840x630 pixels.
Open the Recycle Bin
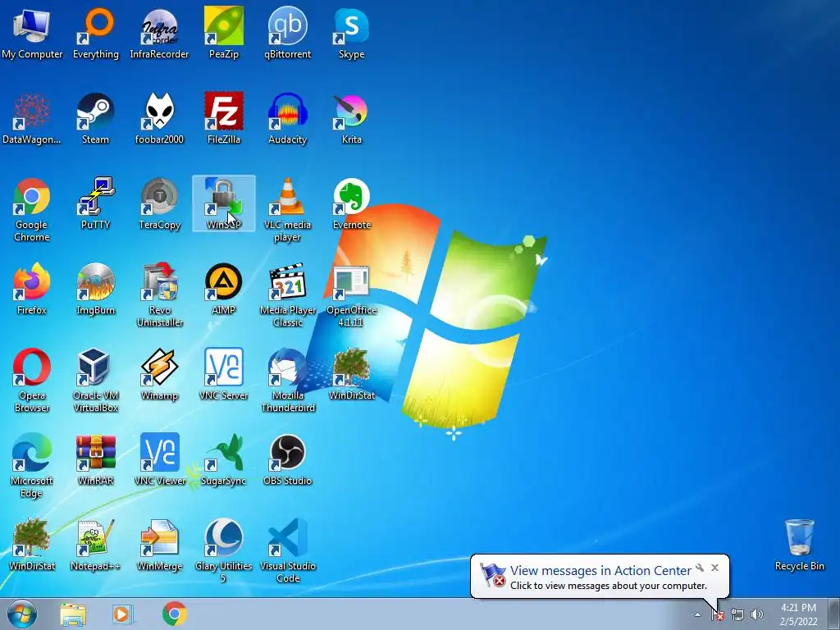(x=799, y=545)
